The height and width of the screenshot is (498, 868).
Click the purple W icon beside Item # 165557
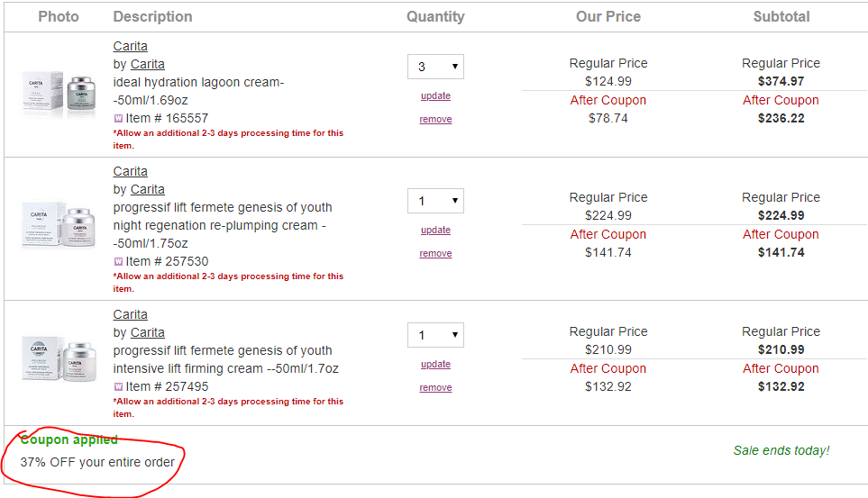coord(118,118)
